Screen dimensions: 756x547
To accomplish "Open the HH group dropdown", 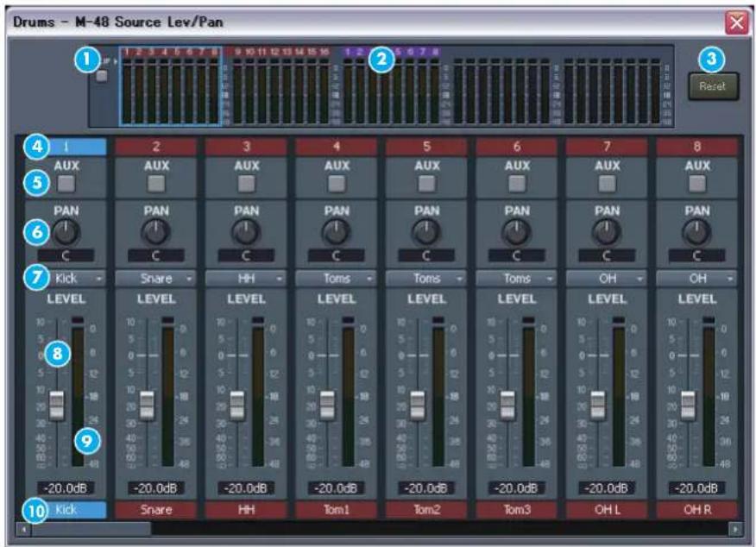I will tap(246, 278).
